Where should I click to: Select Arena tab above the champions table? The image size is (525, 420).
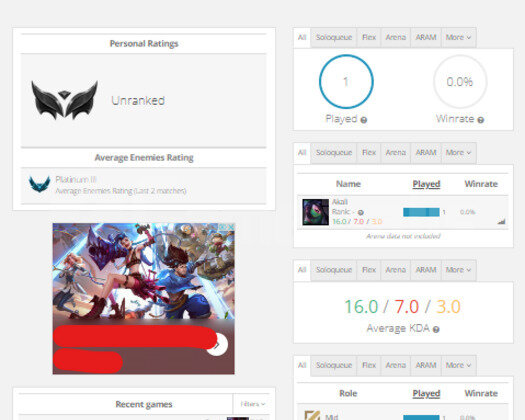point(395,152)
